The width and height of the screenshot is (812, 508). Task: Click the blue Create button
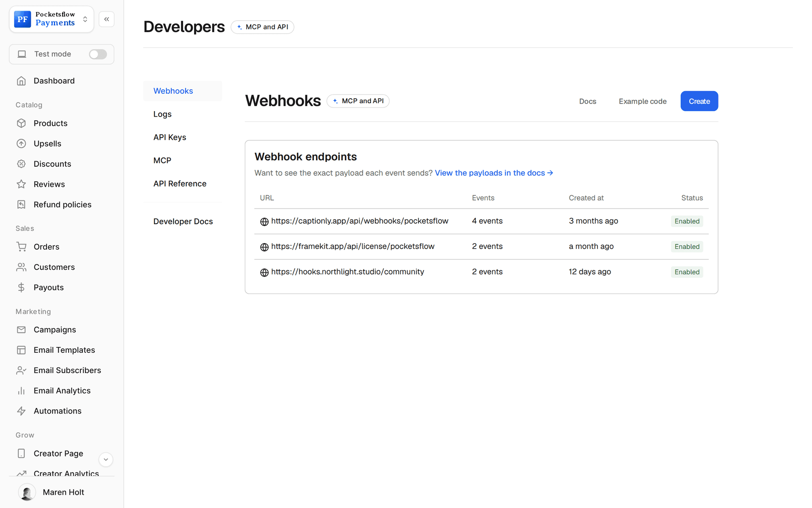[699, 101]
